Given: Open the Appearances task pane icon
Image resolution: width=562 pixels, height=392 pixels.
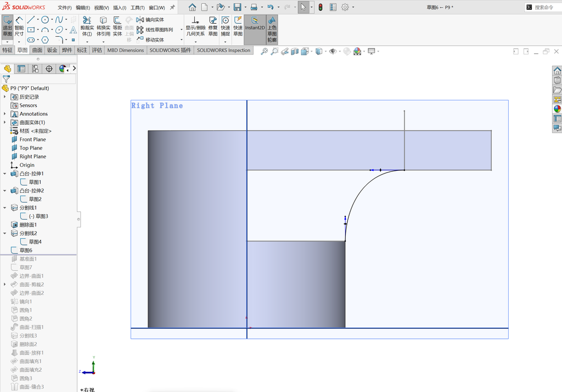Looking at the screenshot, I should pos(557,109).
